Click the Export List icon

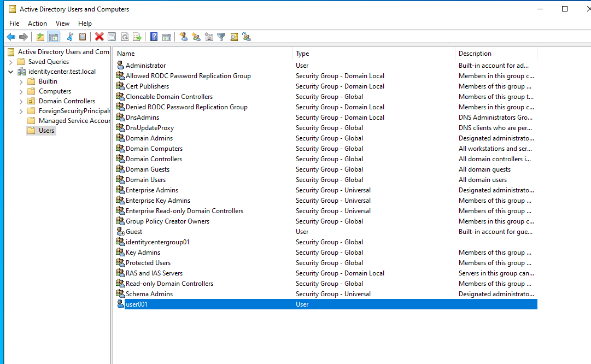click(137, 37)
